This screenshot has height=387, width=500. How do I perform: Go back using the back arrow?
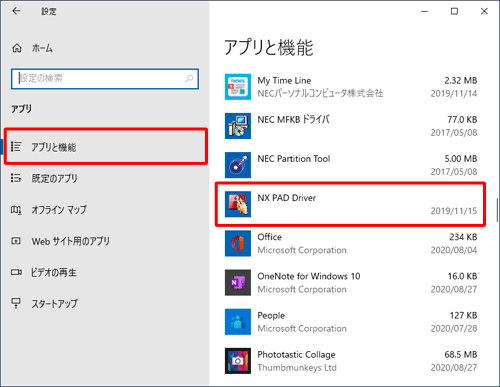click(x=16, y=11)
